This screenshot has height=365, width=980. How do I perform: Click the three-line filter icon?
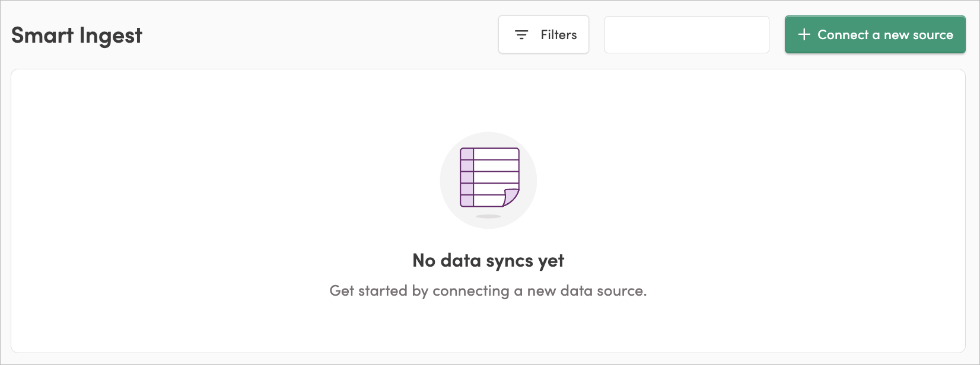[x=521, y=35]
